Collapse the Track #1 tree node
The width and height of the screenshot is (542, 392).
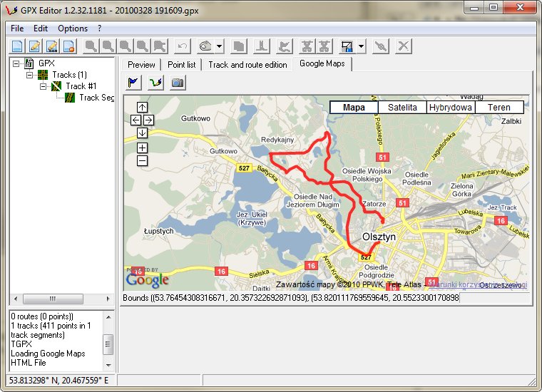[x=44, y=86]
